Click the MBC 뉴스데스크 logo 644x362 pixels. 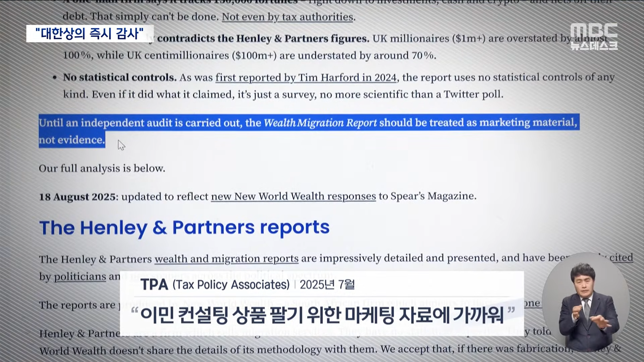(x=594, y=37)
